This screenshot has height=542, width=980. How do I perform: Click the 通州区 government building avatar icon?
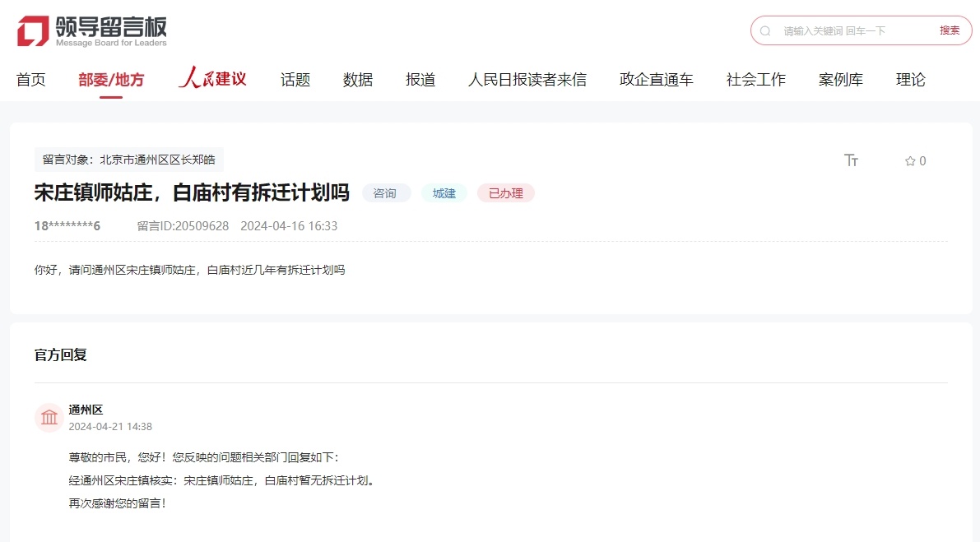tap(49, 418)
